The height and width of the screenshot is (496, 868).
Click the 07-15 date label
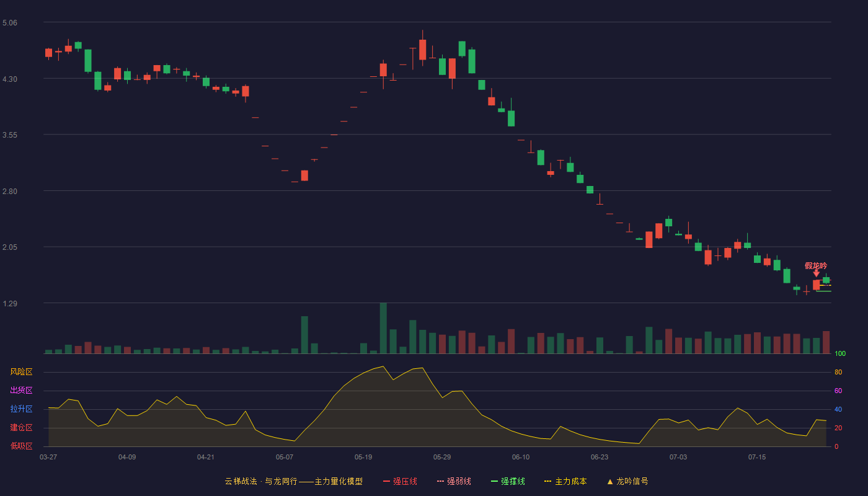tap(757, 457)
